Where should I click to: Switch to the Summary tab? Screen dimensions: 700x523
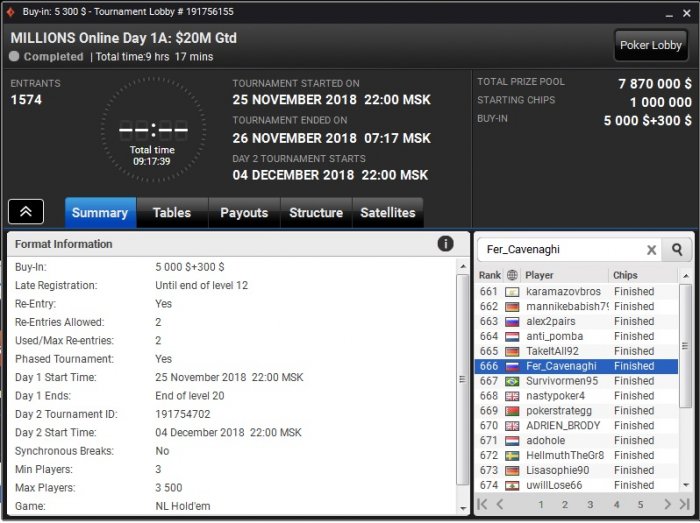point(100,213)
